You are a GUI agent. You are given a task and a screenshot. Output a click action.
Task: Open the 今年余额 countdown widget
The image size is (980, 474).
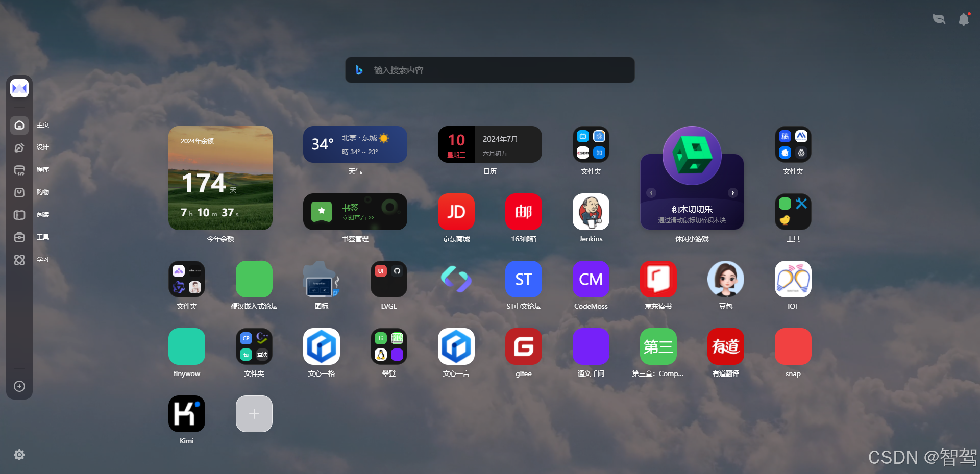pyautogui.click(x=220, y=178)
